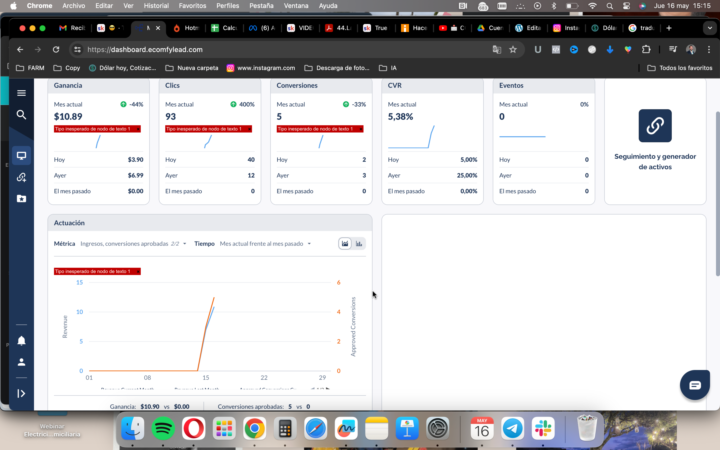Open the hamburger menu in sidebar
Viewport: 720px width, 450px height.
[21, 93]
